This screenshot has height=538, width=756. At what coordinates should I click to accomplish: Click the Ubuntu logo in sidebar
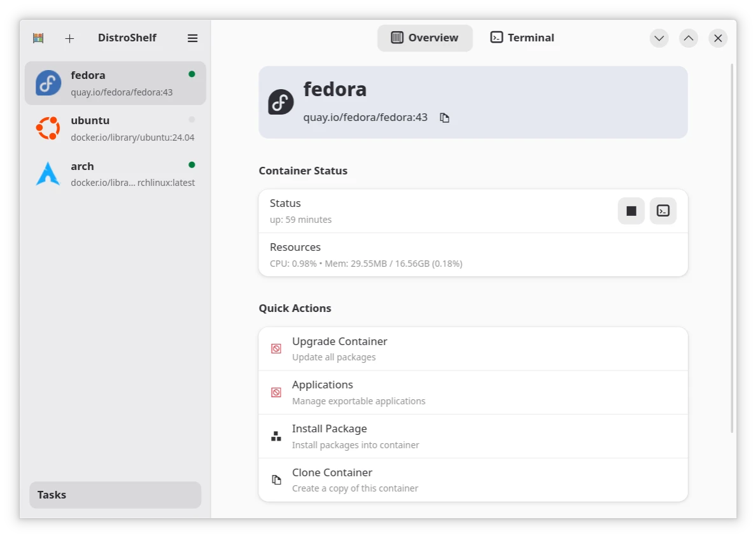click(x=48, y=129)
